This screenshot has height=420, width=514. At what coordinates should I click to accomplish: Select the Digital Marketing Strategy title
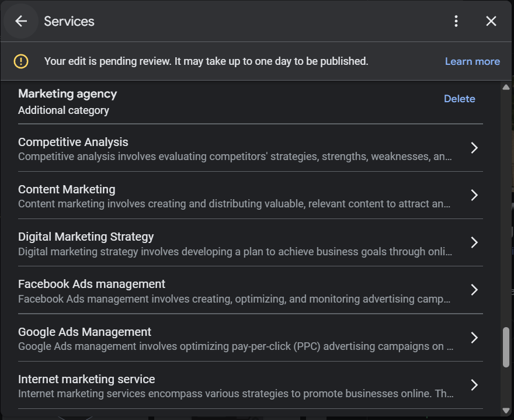tap(85, 237)
